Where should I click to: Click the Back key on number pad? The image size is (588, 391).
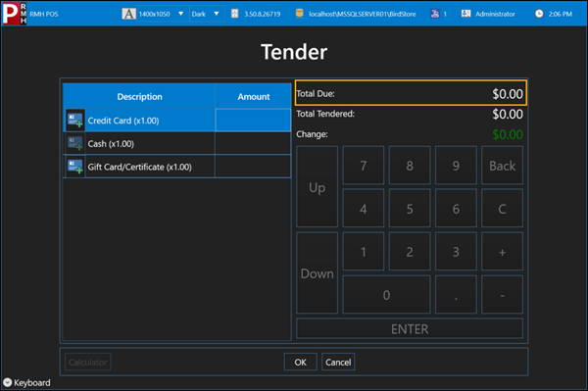point(502,166)
